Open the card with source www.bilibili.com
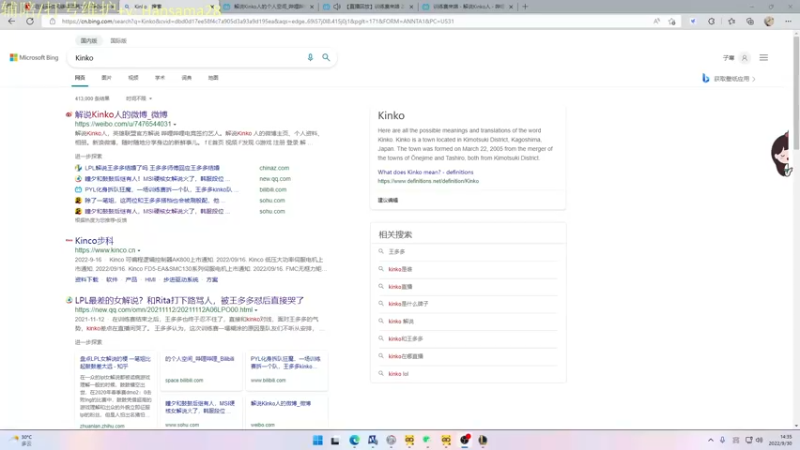The height and width of the screenshot is (450, 800). [286, 370]
